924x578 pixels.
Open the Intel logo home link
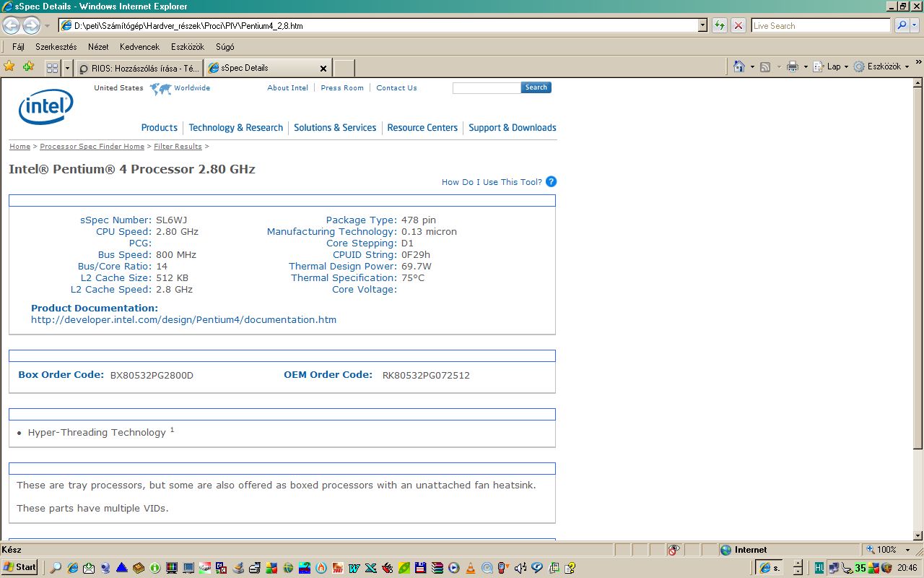[45, 107]
